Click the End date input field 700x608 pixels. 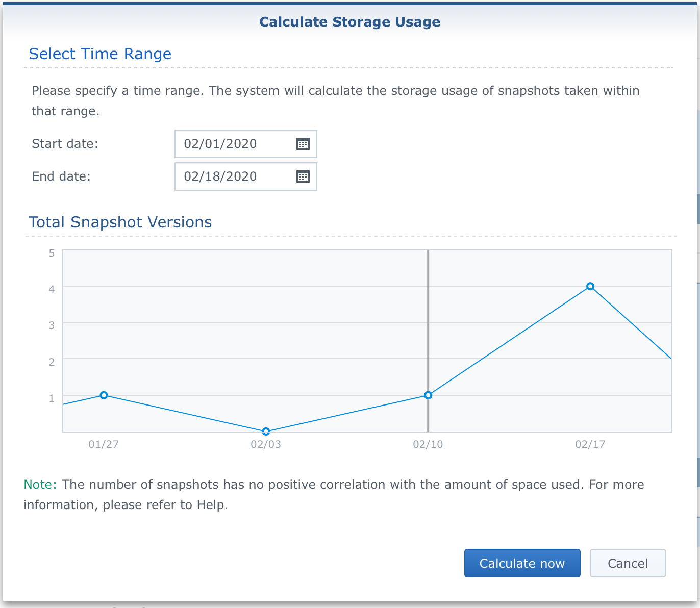click(x=246, y=176)
